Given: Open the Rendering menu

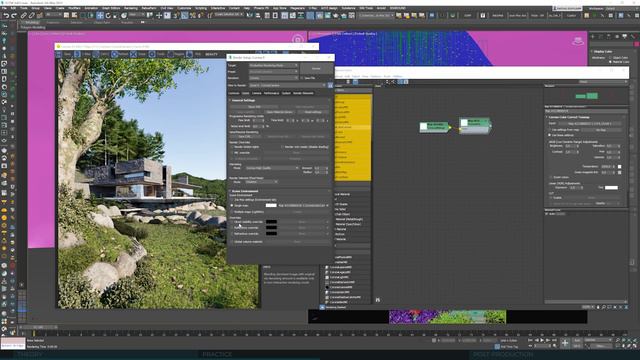Looking at the screenshot, I should coord(131,8).
